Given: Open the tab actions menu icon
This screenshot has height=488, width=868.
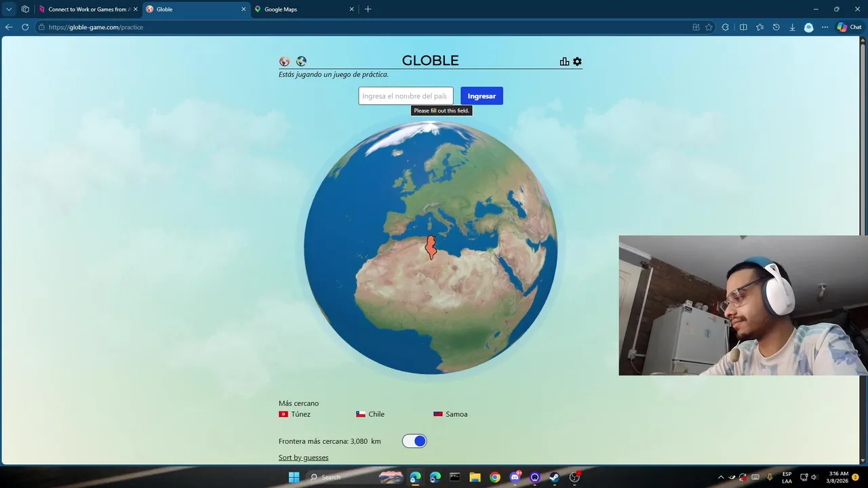Looking at the screenshot, I should (25, 9).
